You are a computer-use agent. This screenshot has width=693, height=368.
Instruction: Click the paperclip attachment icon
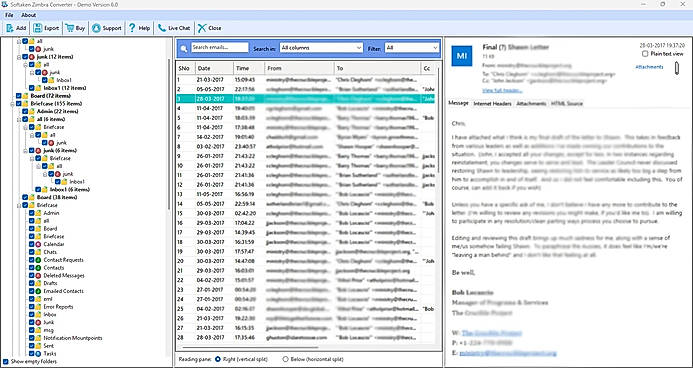click(x=677, y=68)
